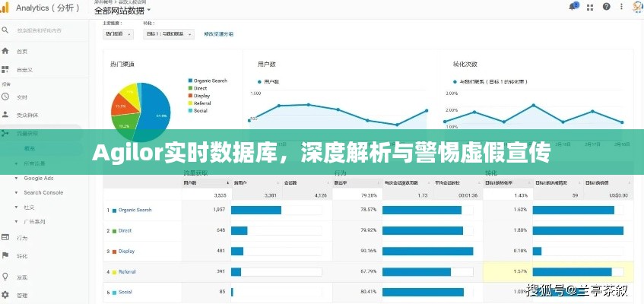
Task: Click the goal value US$0.00
Action: pos(618,195)
